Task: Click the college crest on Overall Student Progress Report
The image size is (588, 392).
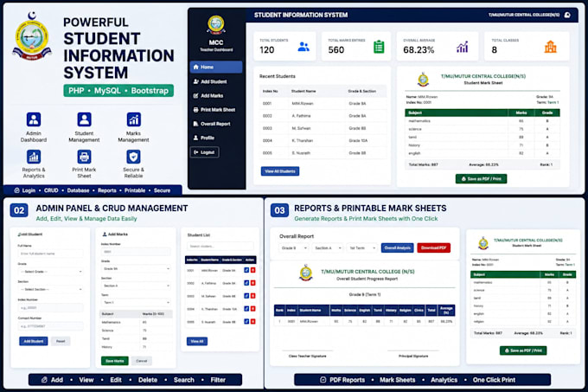Action: 306,273
